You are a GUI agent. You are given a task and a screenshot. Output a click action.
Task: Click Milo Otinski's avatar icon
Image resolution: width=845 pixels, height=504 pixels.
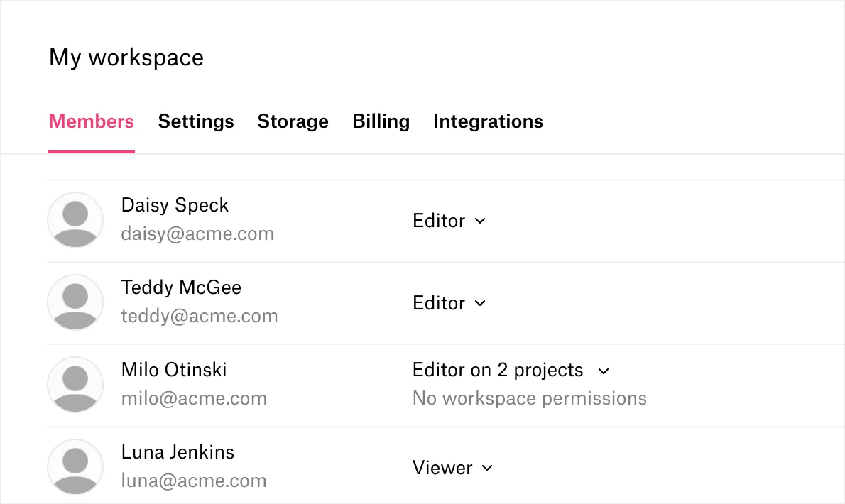coord(75,385)
